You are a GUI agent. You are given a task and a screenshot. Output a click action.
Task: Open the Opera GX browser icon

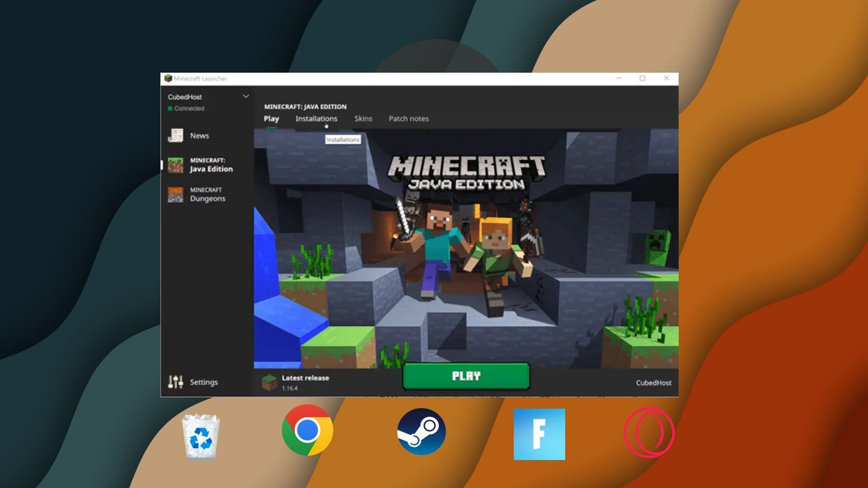point(649,432)
